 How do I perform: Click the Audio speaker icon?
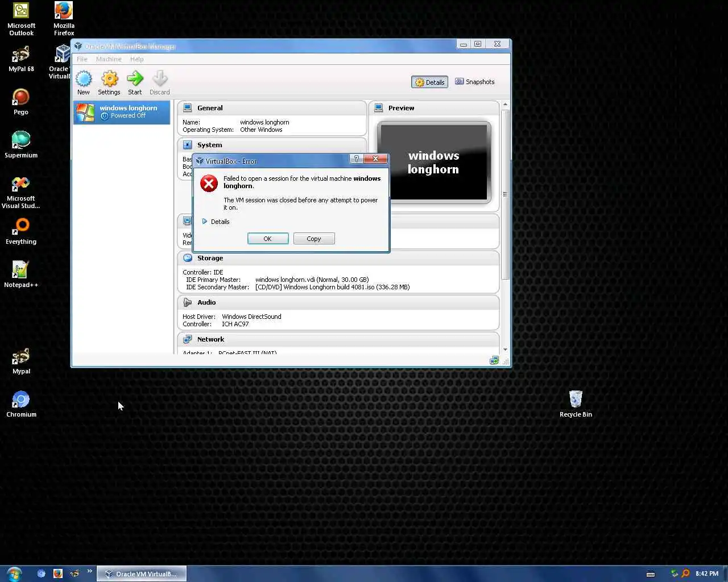[188, 302]
